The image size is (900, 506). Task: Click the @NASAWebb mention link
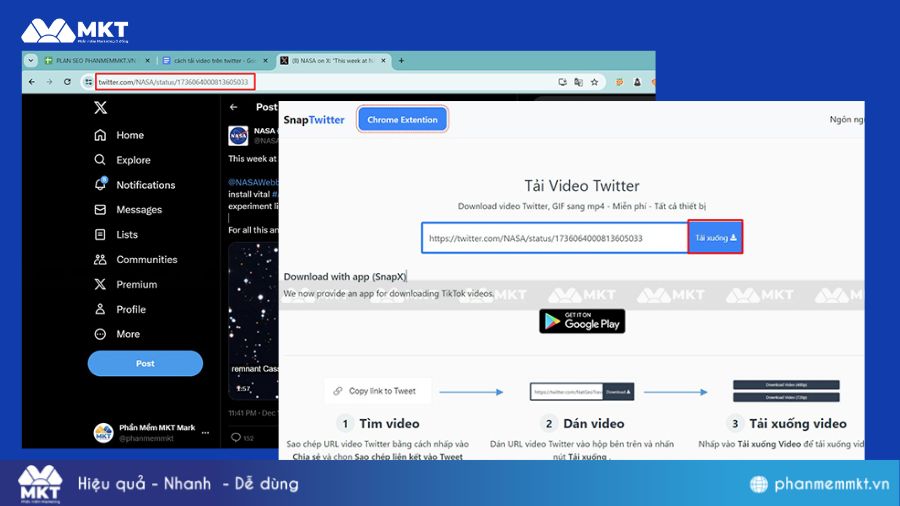click(x=253, y=182)
